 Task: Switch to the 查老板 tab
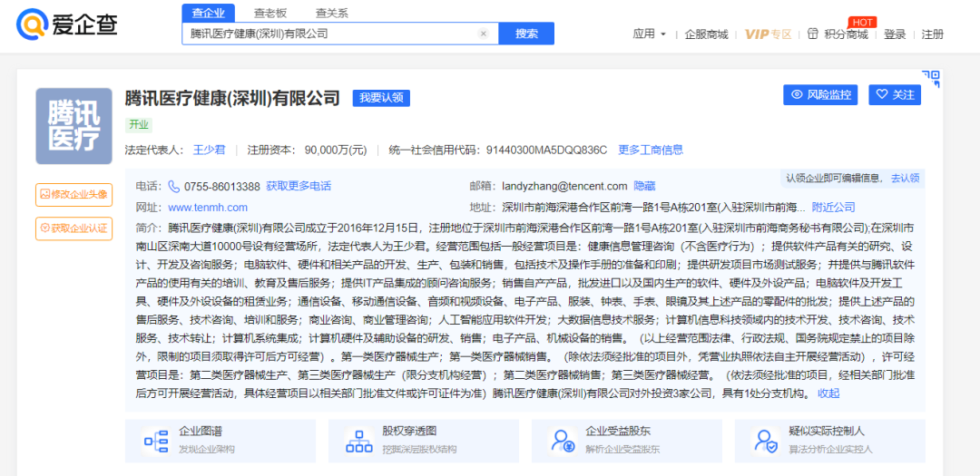click(x=270, y=13)
